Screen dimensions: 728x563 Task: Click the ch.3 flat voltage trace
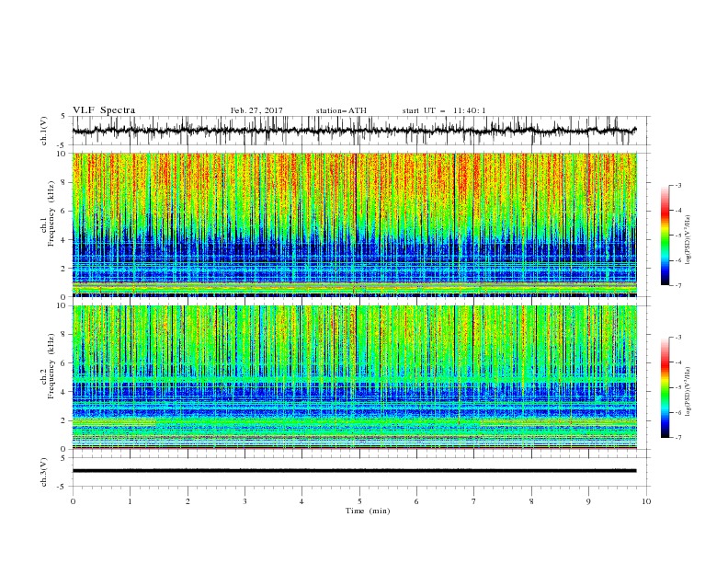point(355,471)
